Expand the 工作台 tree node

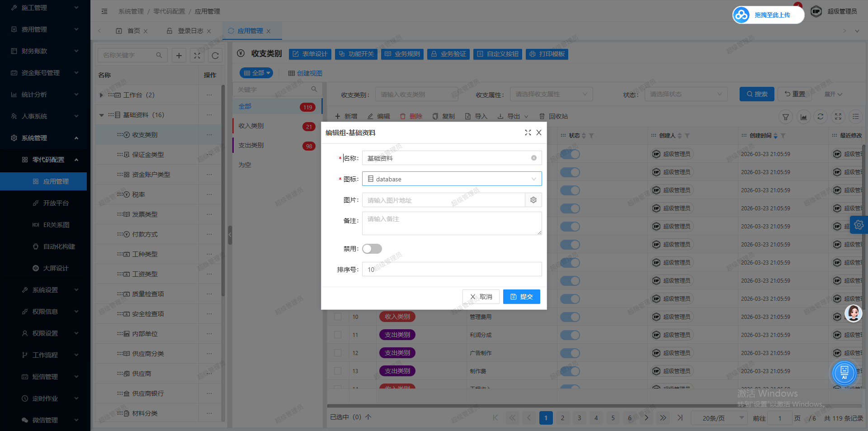pos(101,95)
